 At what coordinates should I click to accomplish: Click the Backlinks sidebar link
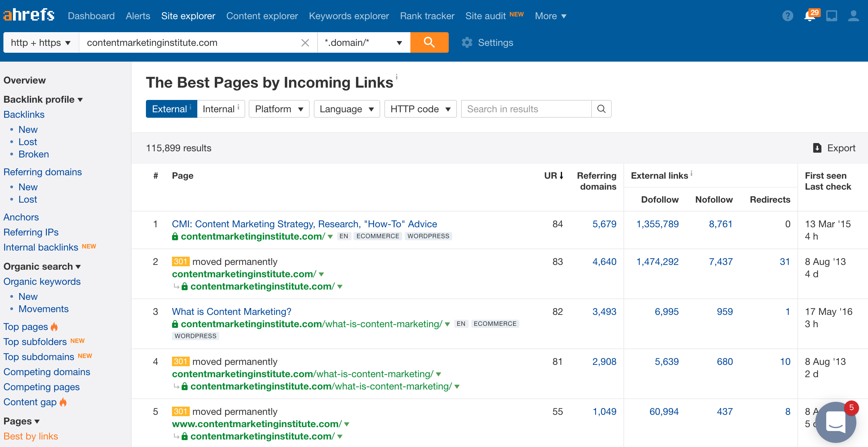[24, 114]
